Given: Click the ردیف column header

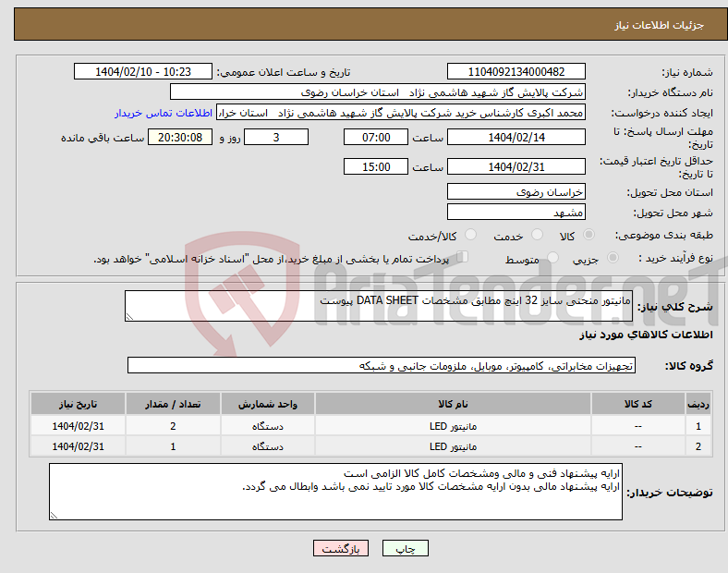Looking at the screenshot, I should (698, 404).
